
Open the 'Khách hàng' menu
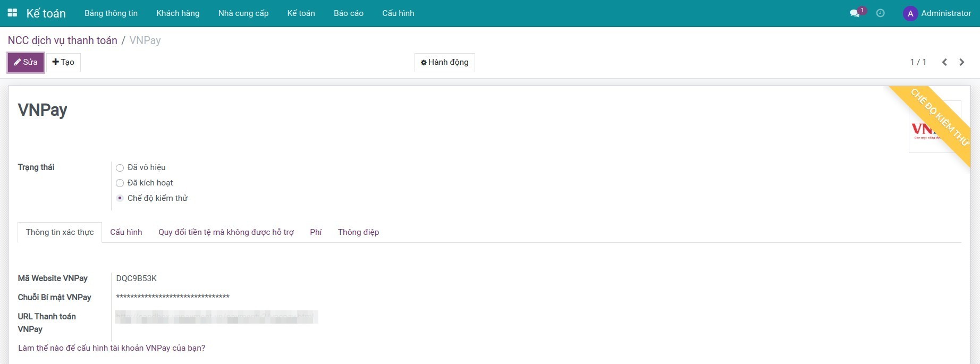coord(178,13)
